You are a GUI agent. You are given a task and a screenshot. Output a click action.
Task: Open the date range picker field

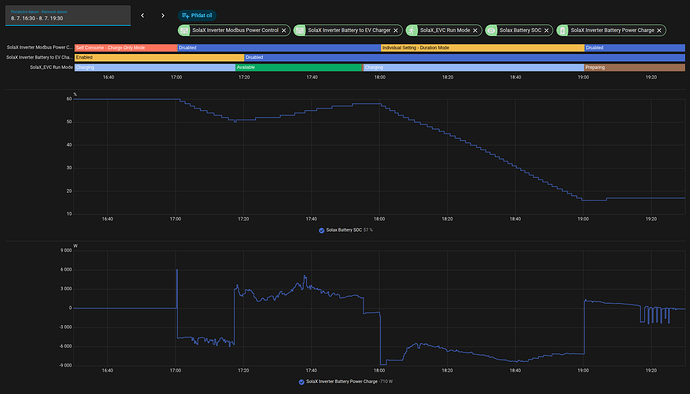(68, 15)
